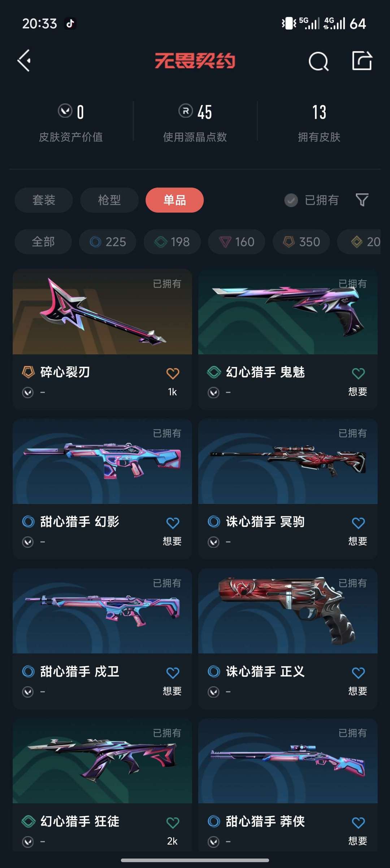This screenshot has width=390, height=868.
Task: Switch to the 枪型 tab
Action: pyautogui.click(x=109, y=200)
